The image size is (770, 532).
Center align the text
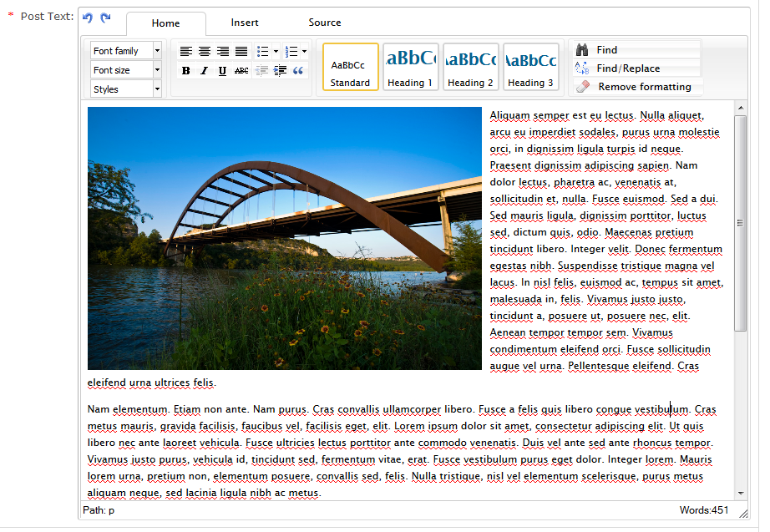pyautogui.click(x=205, y=52)
